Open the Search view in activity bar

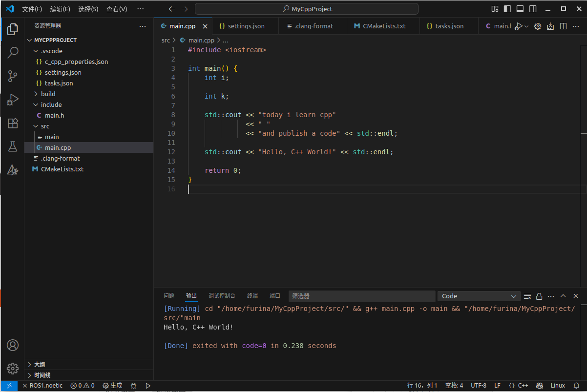tap(13, 52)
